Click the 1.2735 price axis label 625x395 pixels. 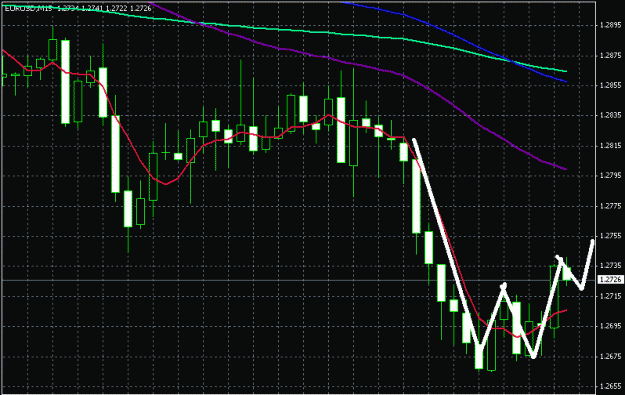[610, 265]
